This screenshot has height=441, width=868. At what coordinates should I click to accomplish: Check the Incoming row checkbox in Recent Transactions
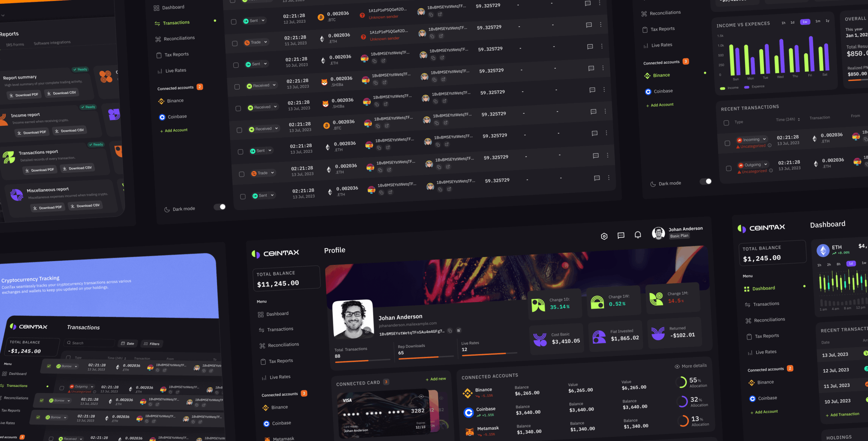(727, 143)
